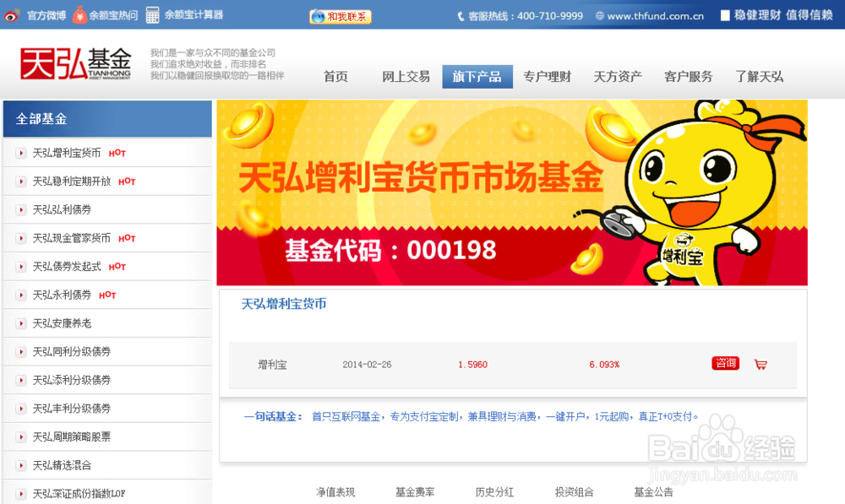Open 天弘丰利分级债券 fund
Viewport: 845px width, 504px height.
71,409
